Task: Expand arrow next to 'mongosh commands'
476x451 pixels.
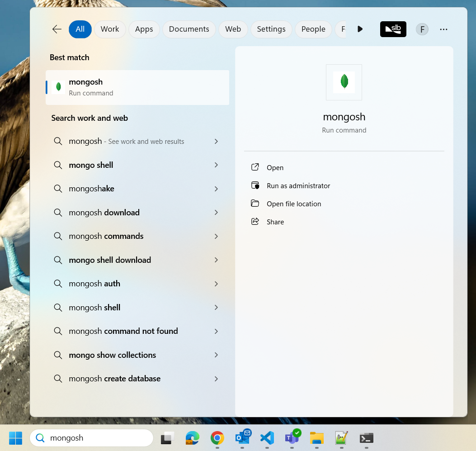Action: click(216, 236)
